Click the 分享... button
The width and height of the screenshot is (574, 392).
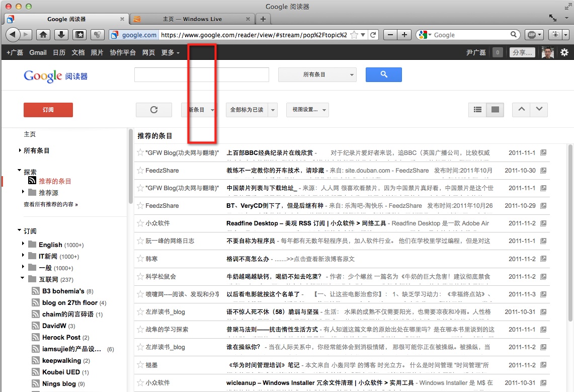[x=522, y=52]
